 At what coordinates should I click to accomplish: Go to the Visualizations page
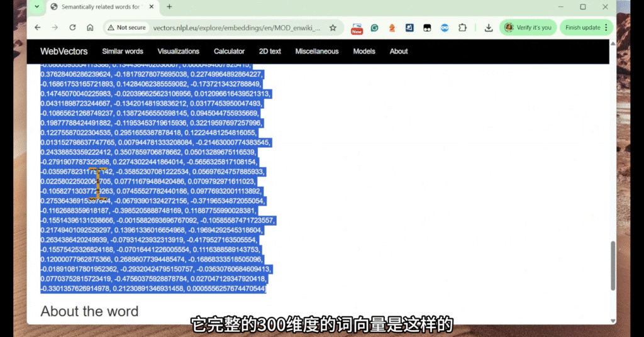[178, 52]
